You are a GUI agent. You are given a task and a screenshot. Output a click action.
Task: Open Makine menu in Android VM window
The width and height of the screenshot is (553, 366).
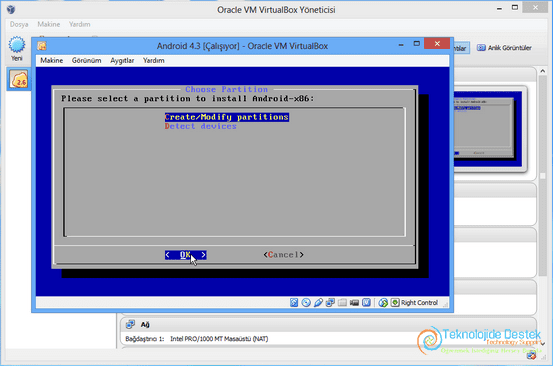[51, 60]
